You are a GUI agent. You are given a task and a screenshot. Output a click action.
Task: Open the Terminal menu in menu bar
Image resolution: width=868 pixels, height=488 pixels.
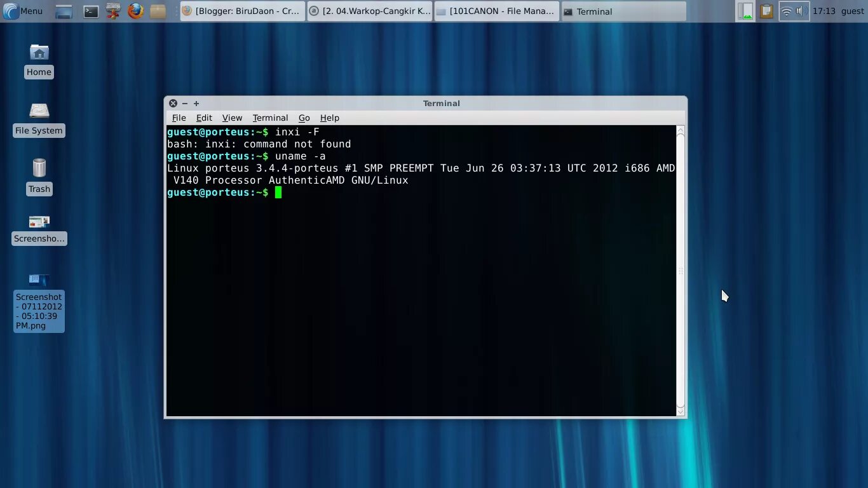(x=270, y=118)
